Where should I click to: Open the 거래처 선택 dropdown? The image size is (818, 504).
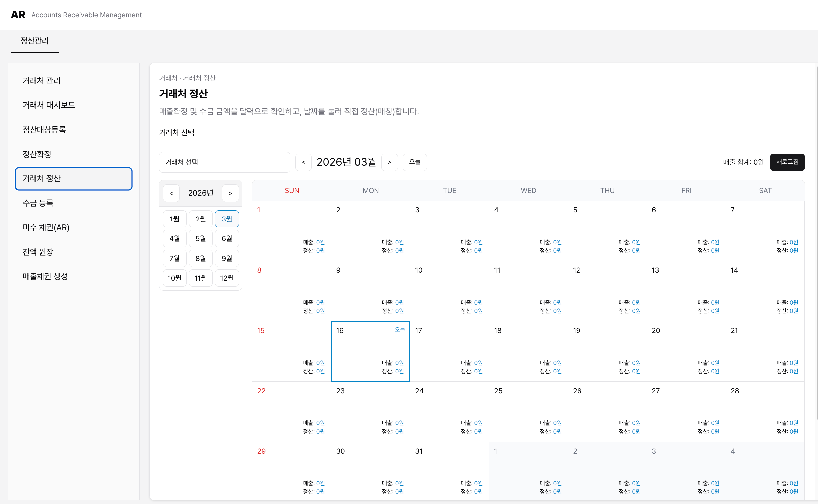point(225,162)
